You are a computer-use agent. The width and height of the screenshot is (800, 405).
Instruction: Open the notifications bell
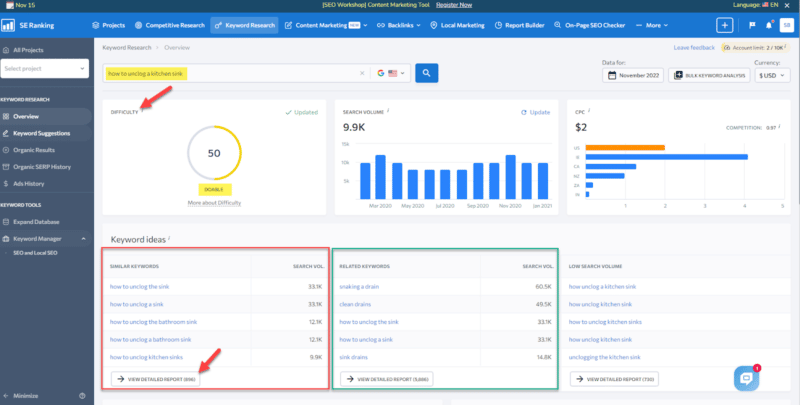coord(769,25)
